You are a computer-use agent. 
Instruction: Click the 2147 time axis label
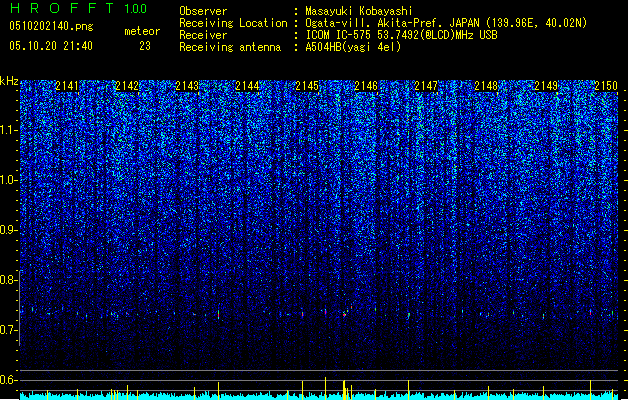426,86
